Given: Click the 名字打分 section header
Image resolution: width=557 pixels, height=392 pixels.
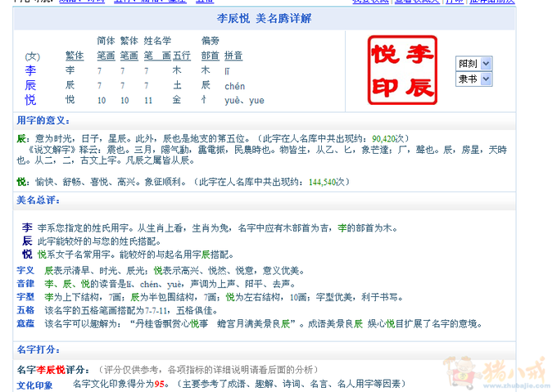Looking at the screenshot, I should 38,349.
